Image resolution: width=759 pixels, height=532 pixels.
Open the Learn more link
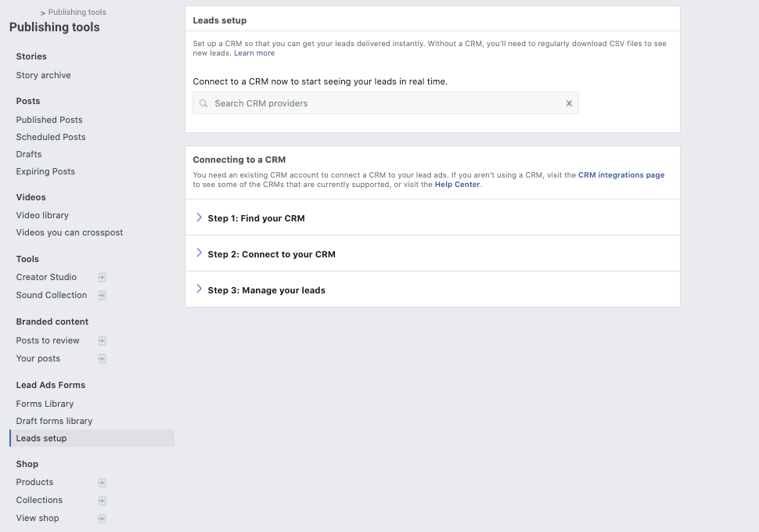pos(254,53)
